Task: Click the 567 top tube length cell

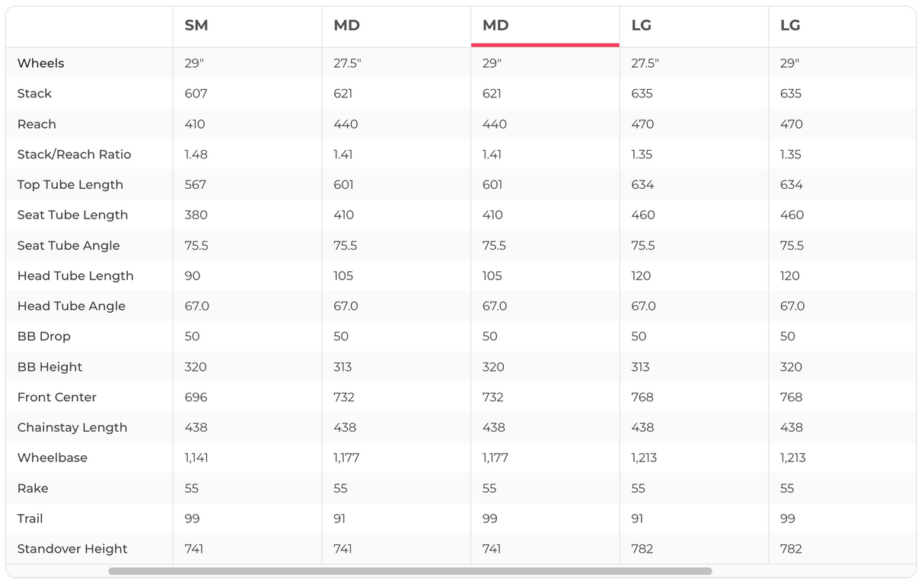Action: pos(196,185)
